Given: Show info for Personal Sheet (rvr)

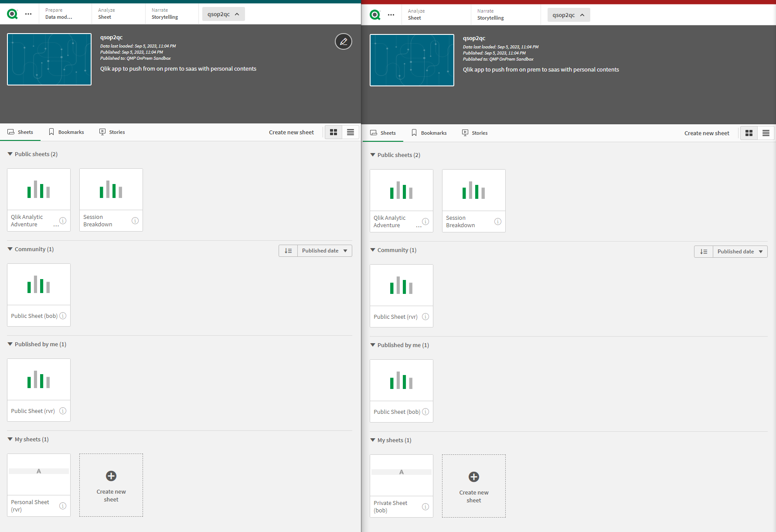Looking at the screenshot, I should tap(63, 506).
